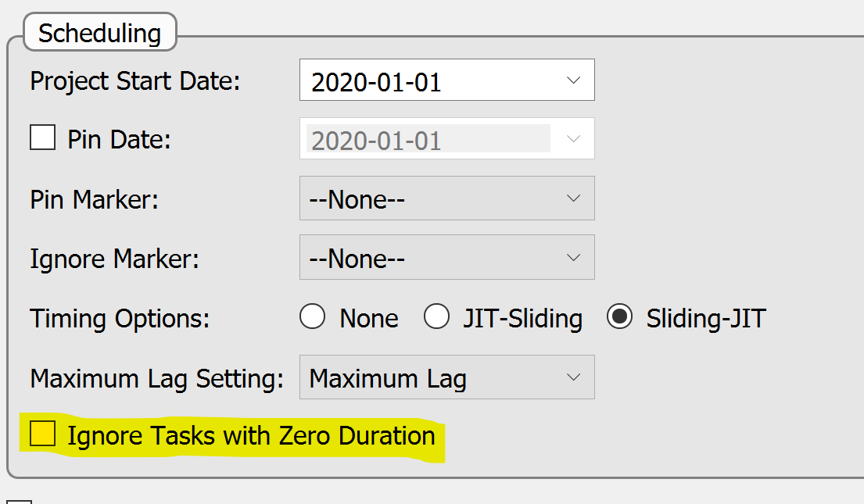Click the Pin Date checkbox square

[x=43, y=137]
